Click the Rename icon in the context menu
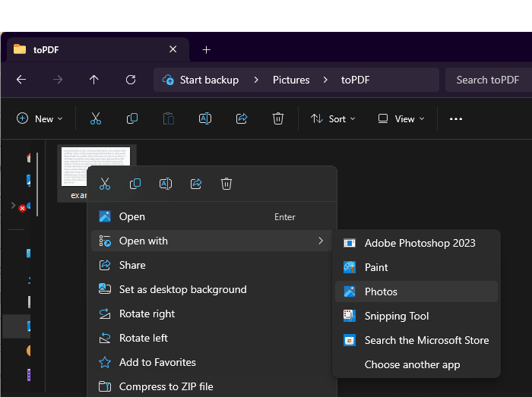 [166, 184]
